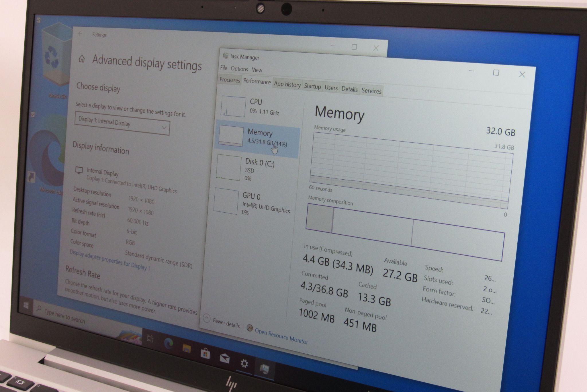
Task: Expand the Display 1: Internal Display dropdown
Action: click(x=122, y=124)
